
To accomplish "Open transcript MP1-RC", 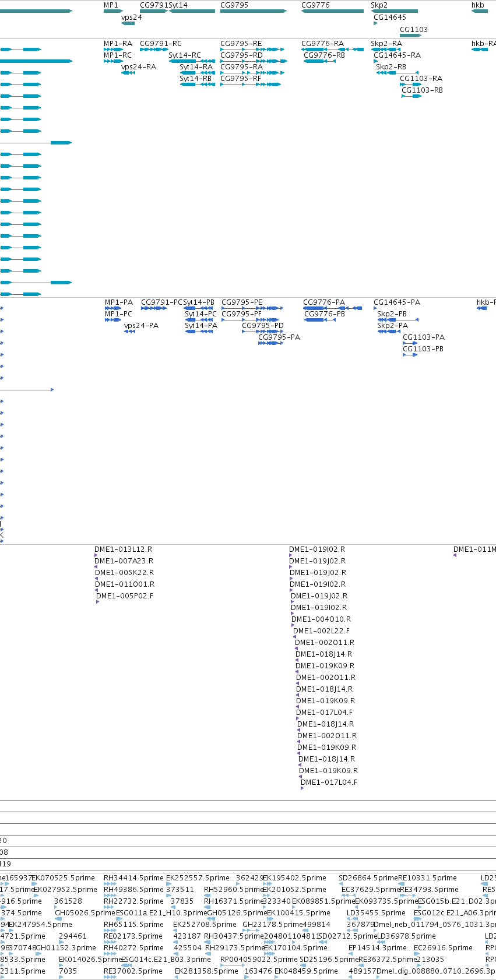I will [x=118, y=55].
